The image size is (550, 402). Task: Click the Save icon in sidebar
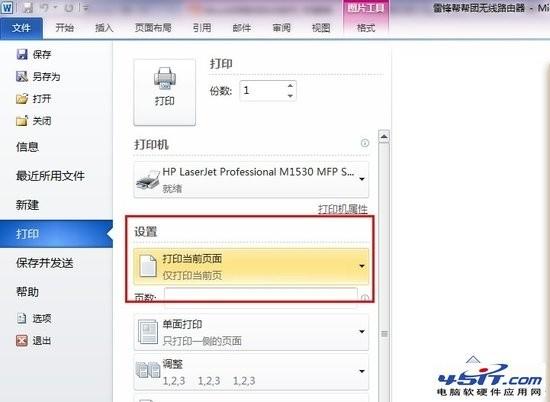pyautogui.click(x=22, y=54)
